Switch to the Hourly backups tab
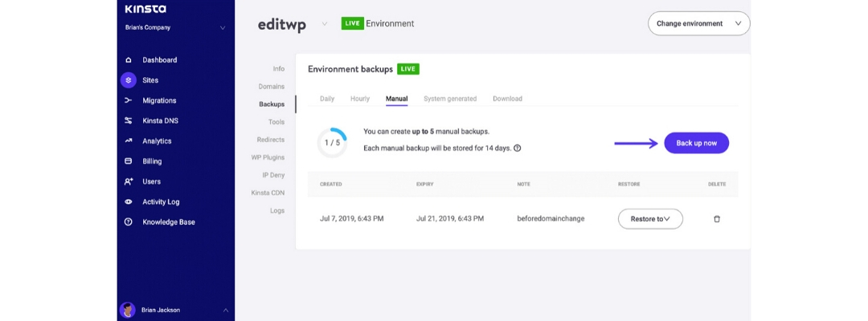The width and height of the screenshot is (868, 321). pyautogui.click(x=360, y=99)
